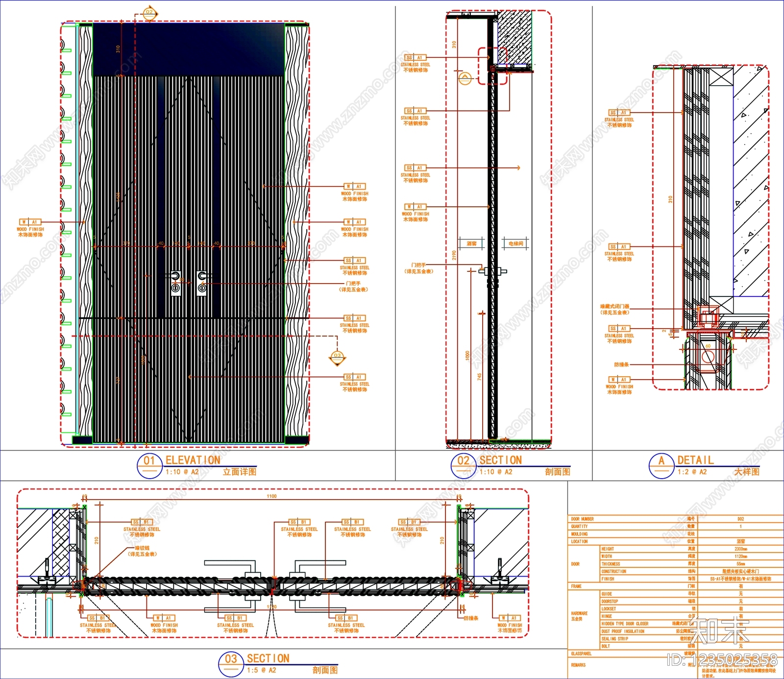Viewport: 784px width, 679px height.
Task: Click the D02 cell in the door schedule
Action: point(741,519)
